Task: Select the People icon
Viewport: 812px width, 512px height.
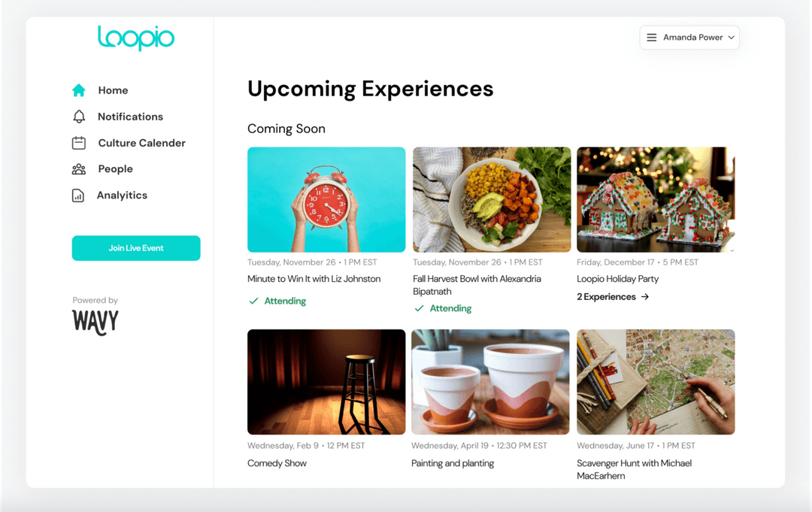Action: 78,168
